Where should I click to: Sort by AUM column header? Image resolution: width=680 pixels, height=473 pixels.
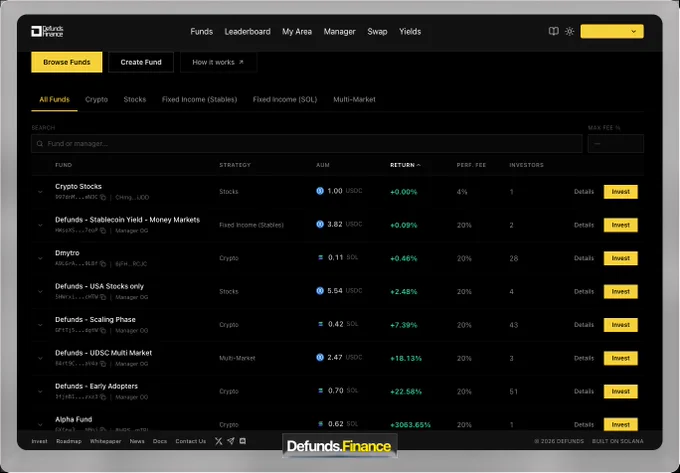[323, 165]
